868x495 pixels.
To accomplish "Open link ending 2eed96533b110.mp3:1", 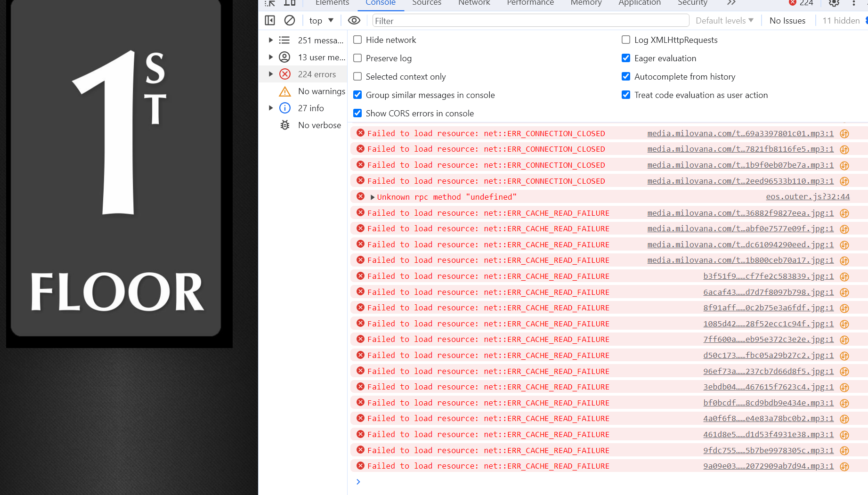I will tap(740, 181).
